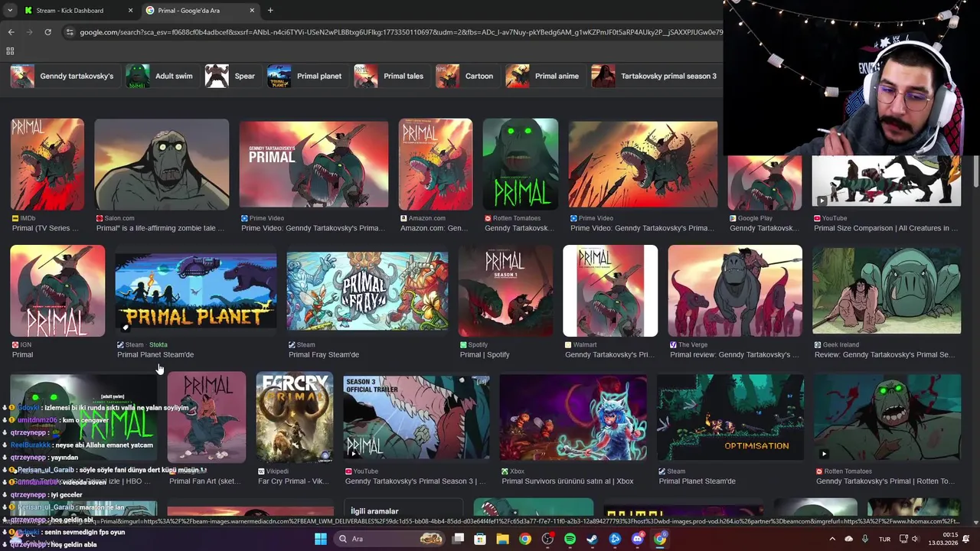This screenshot has height=551, width=980.
Task: Click the İlgili aramalar heading
Action: [x=374, y=511]
